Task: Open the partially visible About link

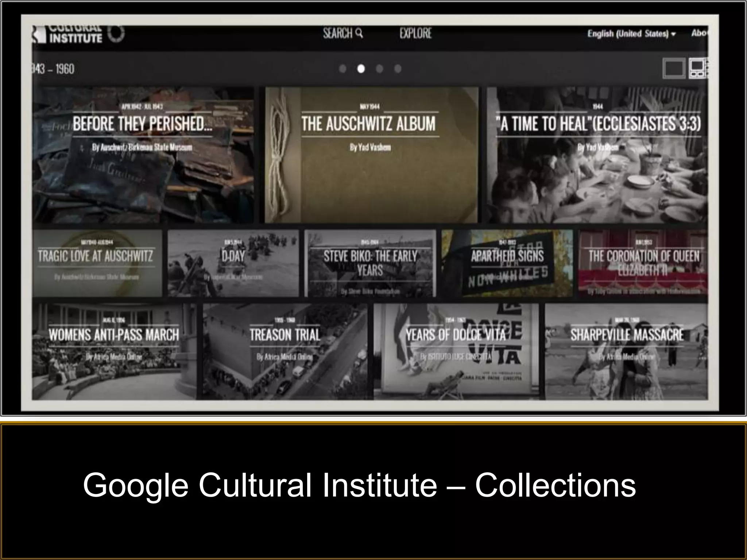Action: (x=700, y=33)
